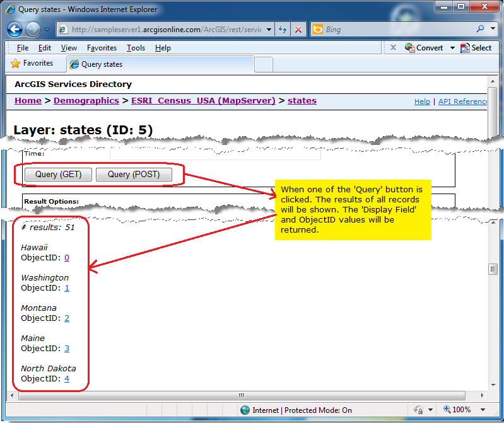Open a new blank tab
Screen dimensions: 504x423
click(x=264, y=64)
